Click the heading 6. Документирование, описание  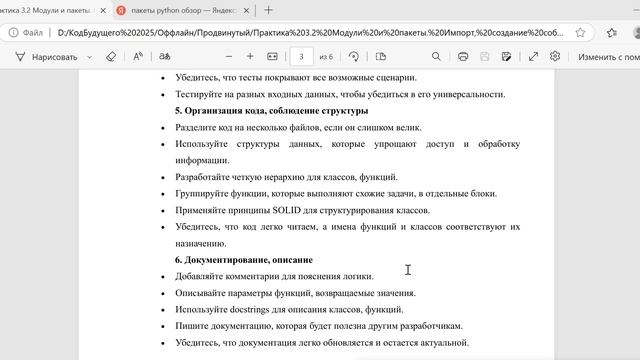point(244,260)
